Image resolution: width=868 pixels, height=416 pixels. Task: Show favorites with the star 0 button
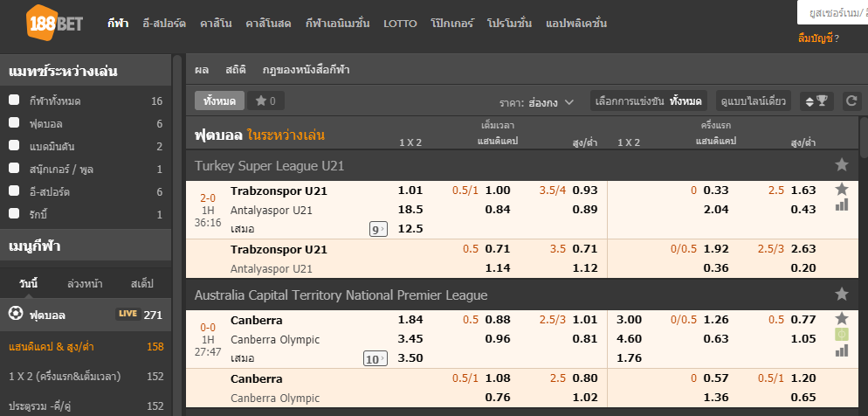[x=265, y=101]
